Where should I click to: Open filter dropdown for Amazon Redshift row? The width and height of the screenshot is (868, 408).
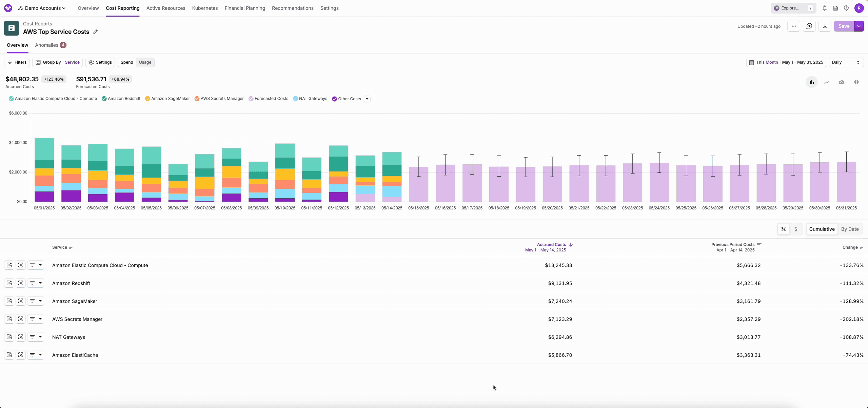pos(36,283)
